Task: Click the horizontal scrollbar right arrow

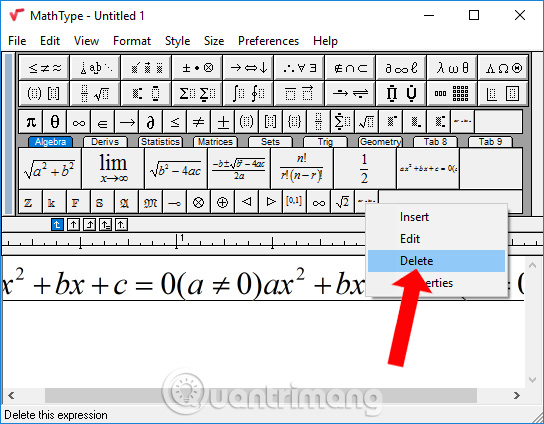Action: pos(517,395)
